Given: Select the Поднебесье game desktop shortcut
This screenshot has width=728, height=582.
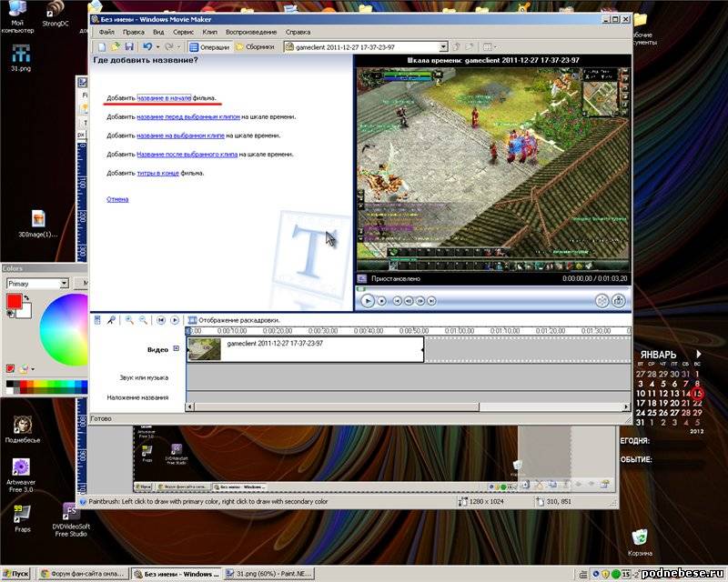Looking at the screenshot, I should click(22, 429).
